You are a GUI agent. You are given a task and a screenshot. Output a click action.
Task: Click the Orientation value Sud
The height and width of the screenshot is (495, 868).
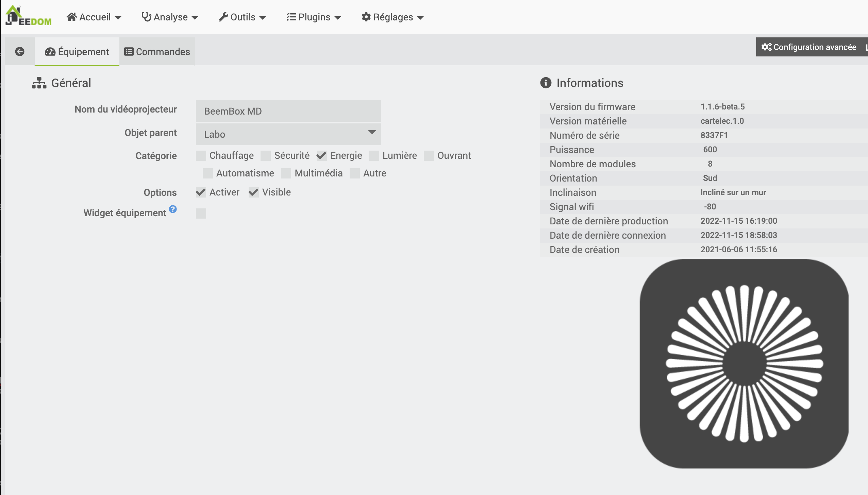710,178
